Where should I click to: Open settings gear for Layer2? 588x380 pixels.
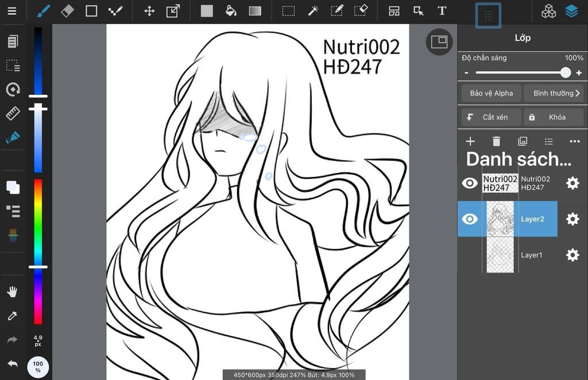tap(572, 219)
